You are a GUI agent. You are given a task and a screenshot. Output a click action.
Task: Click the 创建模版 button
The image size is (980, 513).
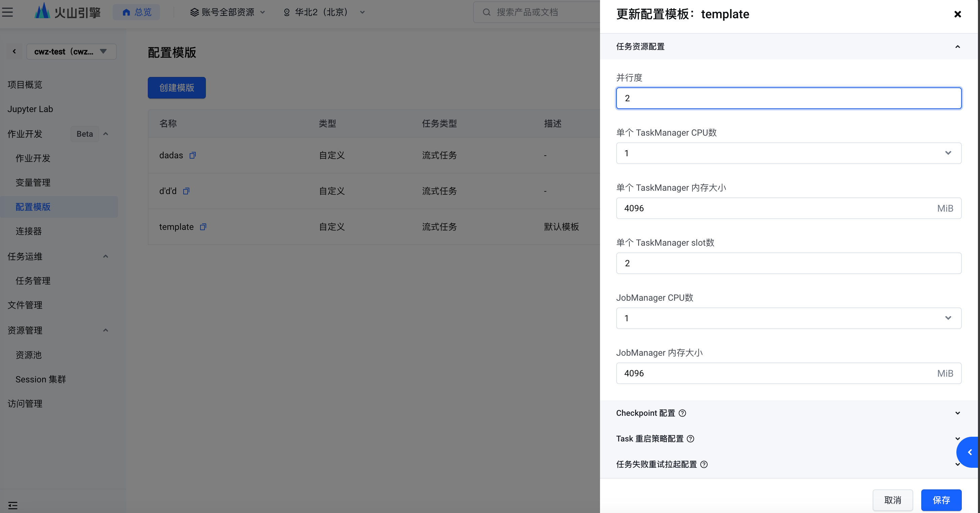(x=176, y=88)
